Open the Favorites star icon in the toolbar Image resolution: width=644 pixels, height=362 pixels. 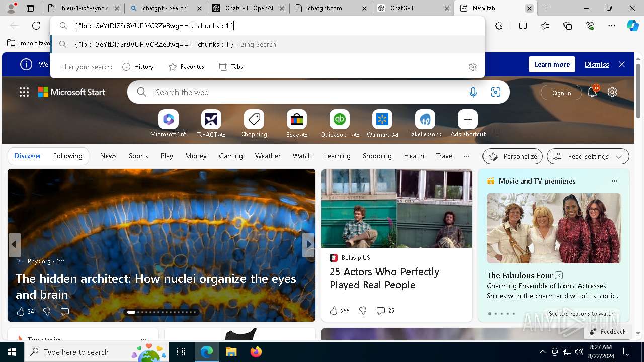545,26
